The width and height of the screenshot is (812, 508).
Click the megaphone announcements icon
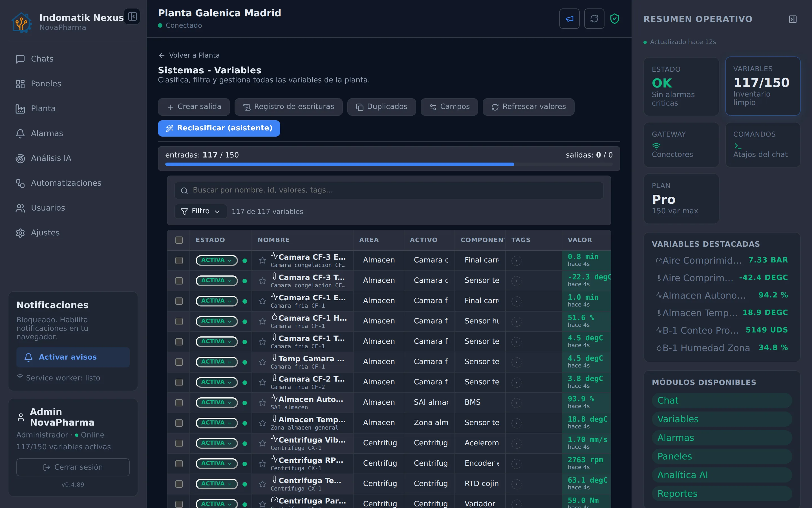pos(570,19)
